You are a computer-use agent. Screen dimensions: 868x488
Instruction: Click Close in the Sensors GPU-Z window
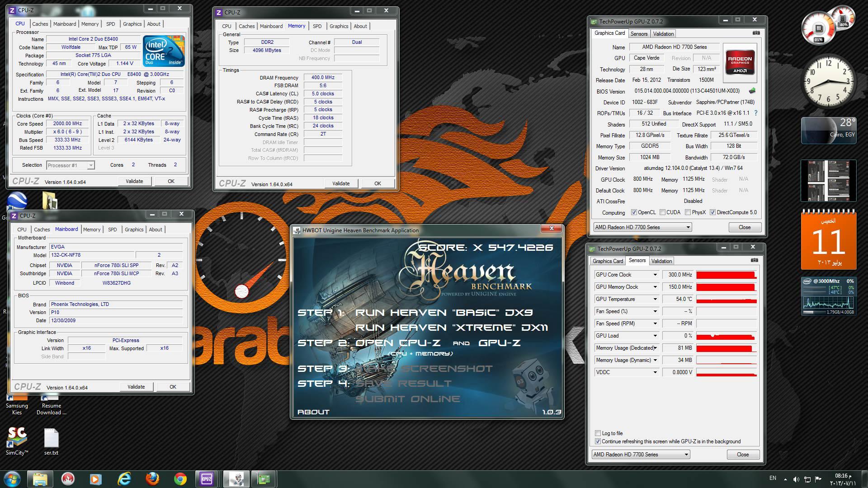pos(743,455)
